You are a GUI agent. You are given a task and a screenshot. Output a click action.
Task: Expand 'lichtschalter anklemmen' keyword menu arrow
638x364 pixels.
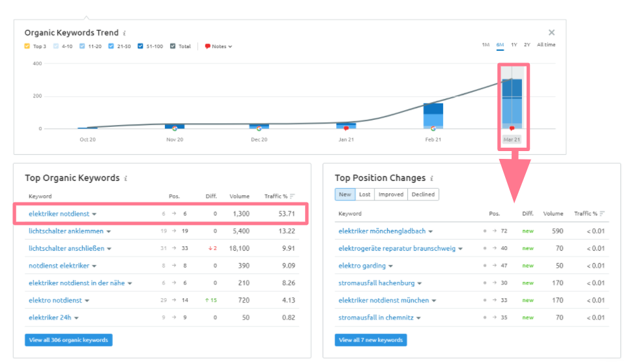(109, 232)
